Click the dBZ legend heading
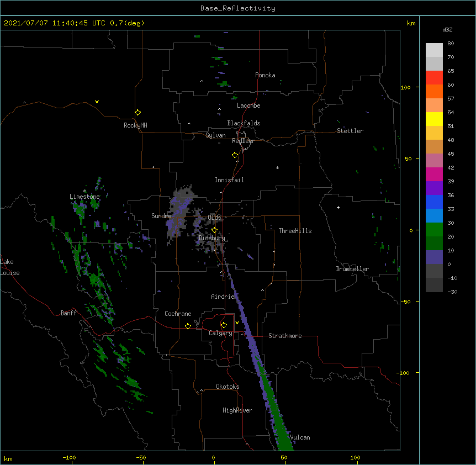 point(447,29)
